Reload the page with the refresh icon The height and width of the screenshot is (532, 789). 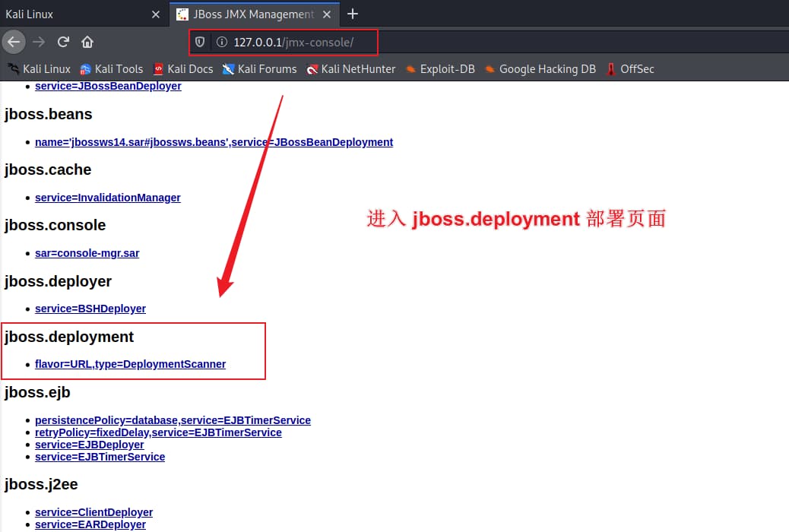click(63, 42)
